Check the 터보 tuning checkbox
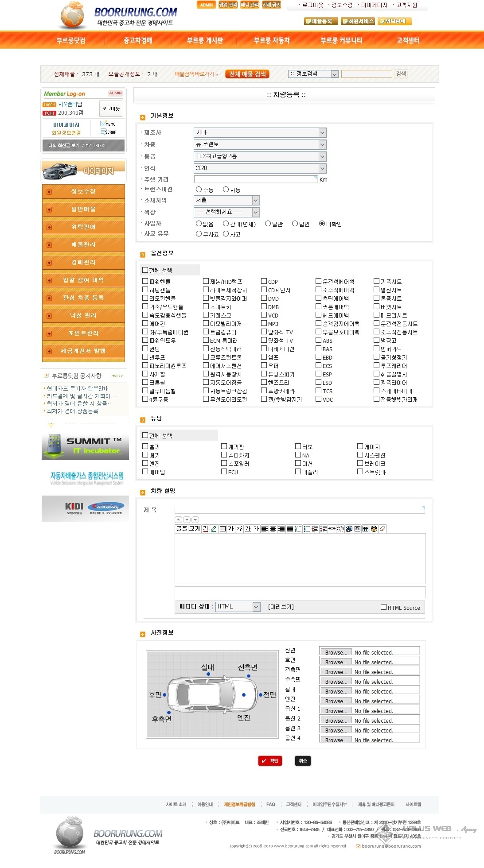Image resolution: width=484 pixels, height=868 pixels. (298, 446)
